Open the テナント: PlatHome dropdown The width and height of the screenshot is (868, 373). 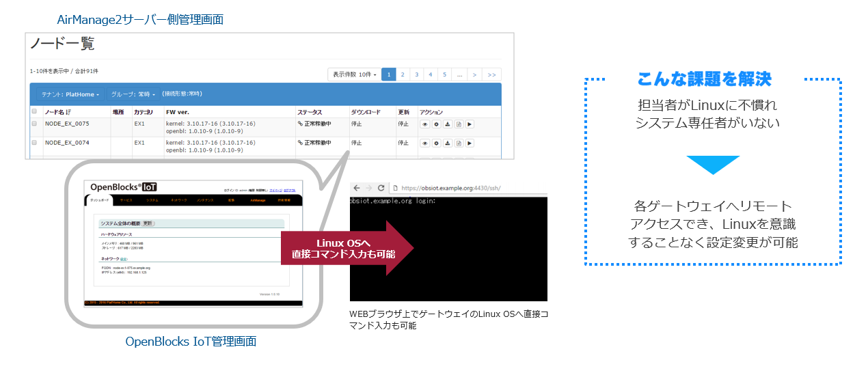pos(70,94)
